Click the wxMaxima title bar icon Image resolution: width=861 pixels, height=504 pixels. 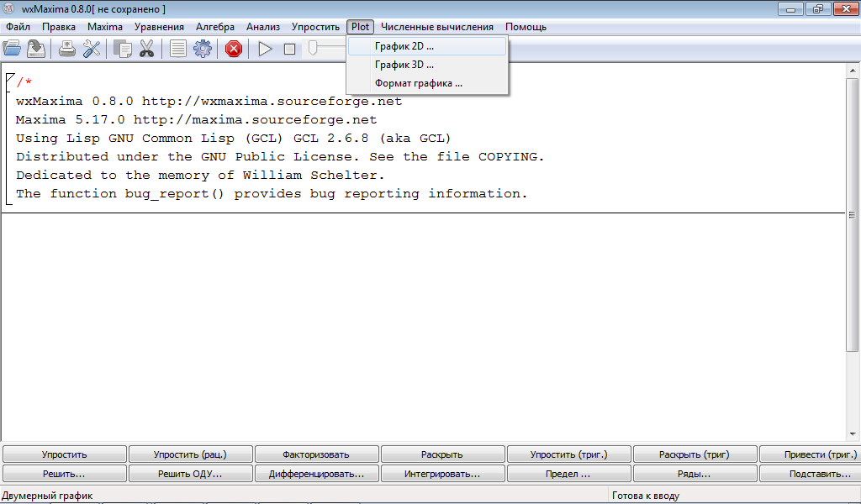8,8
